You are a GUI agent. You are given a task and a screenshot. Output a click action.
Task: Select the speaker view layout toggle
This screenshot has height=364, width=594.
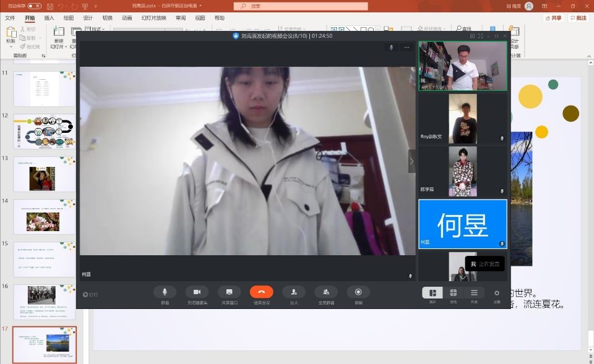(x=433, y=292)
